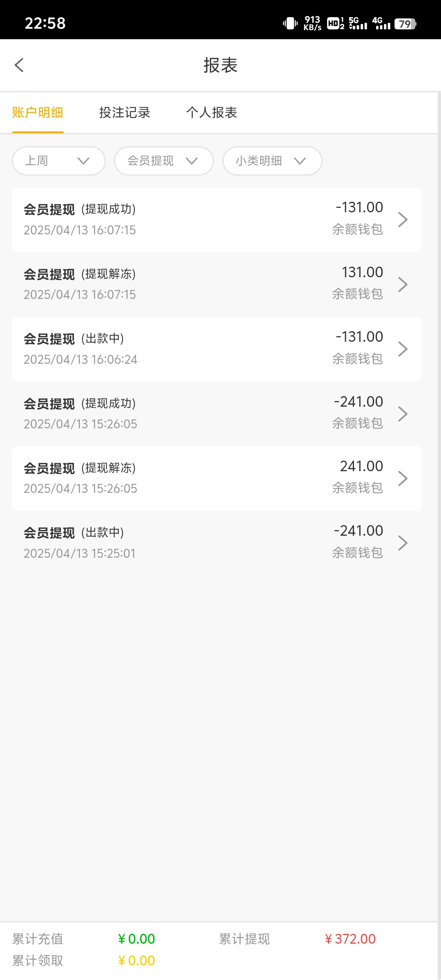Switch to the 个人报表 tab
Viewport: 441px width, 980px height.
tap(212, 113)
